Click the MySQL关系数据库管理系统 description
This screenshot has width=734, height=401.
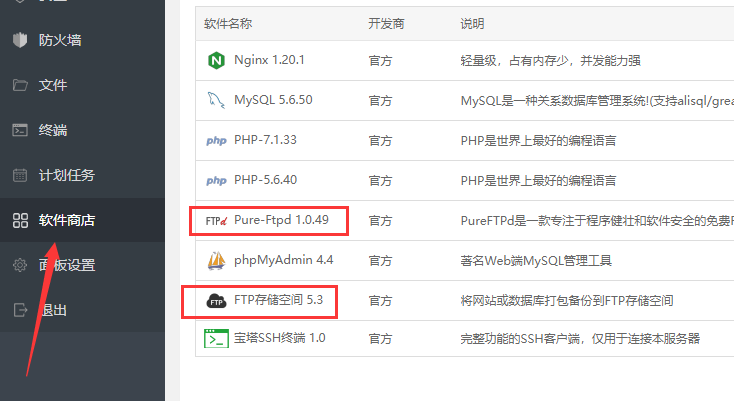point(597,101)
